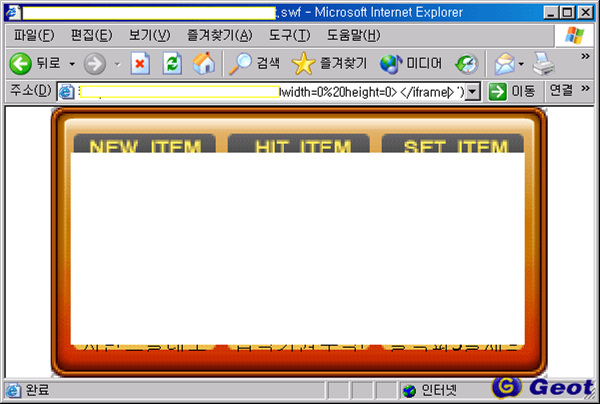This screenshot has width=600, height=404.
Task: Open the 파일(F) menu
Action: pyautogui.click(x=33, y=36)
